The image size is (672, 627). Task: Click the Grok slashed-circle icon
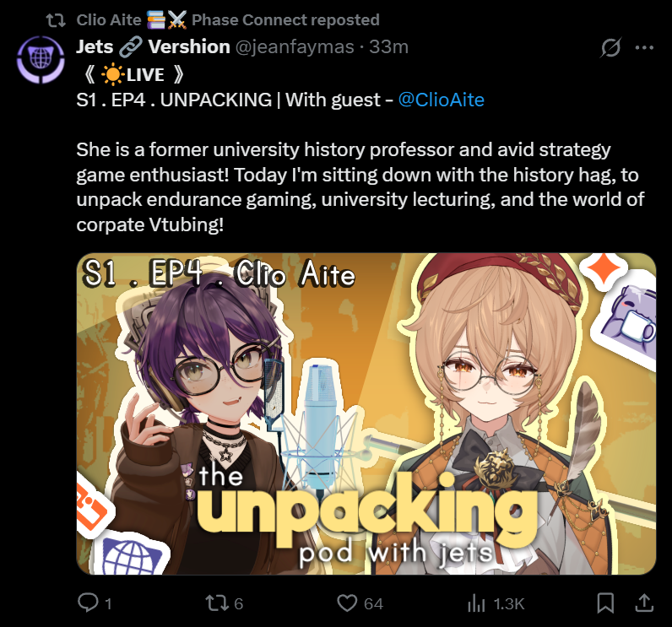[610, 47]
